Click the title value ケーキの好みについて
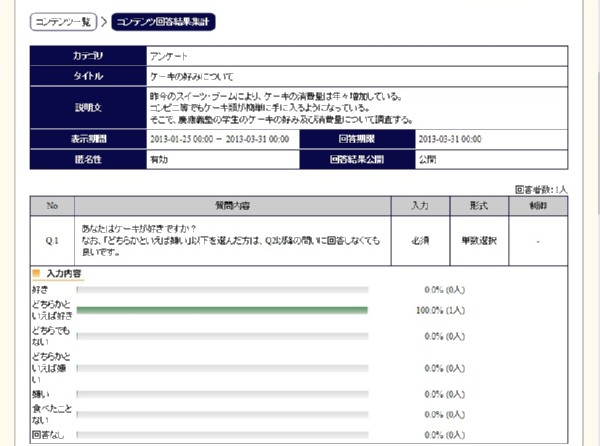Viewport: 600px width, 446px height. 185,76
